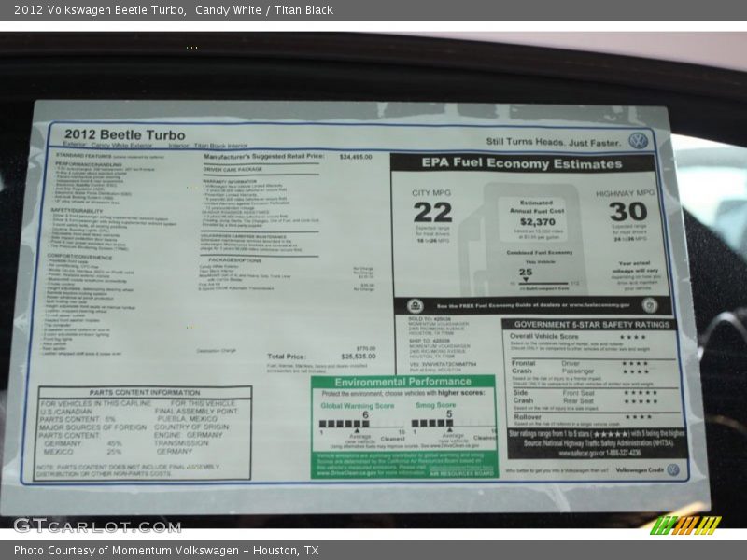
Task: Click the Frontal Crash Driver stars
Action: coord(635,363)
